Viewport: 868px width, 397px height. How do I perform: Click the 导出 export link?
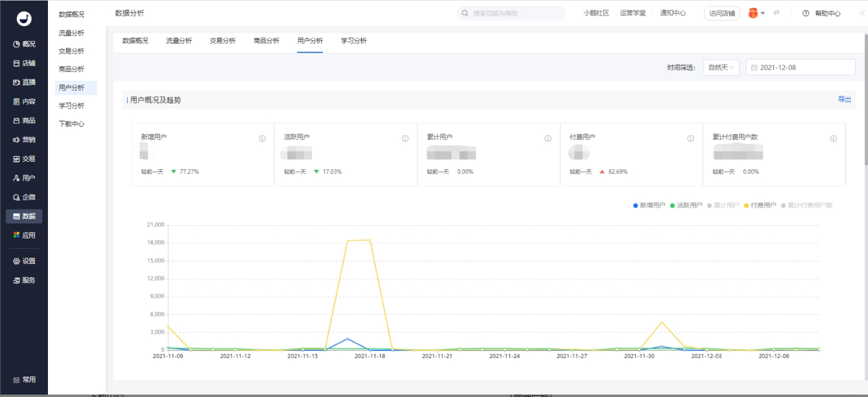click(844, 99)
